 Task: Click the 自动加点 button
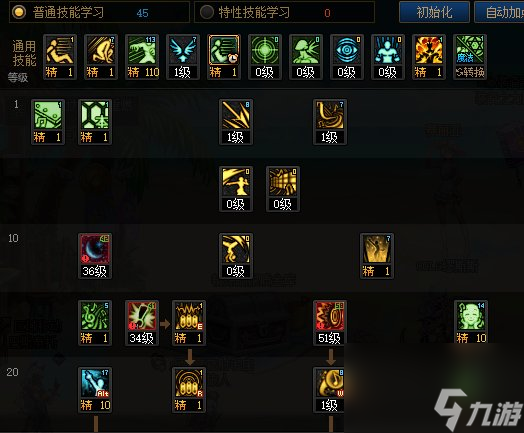click(499, 12)
